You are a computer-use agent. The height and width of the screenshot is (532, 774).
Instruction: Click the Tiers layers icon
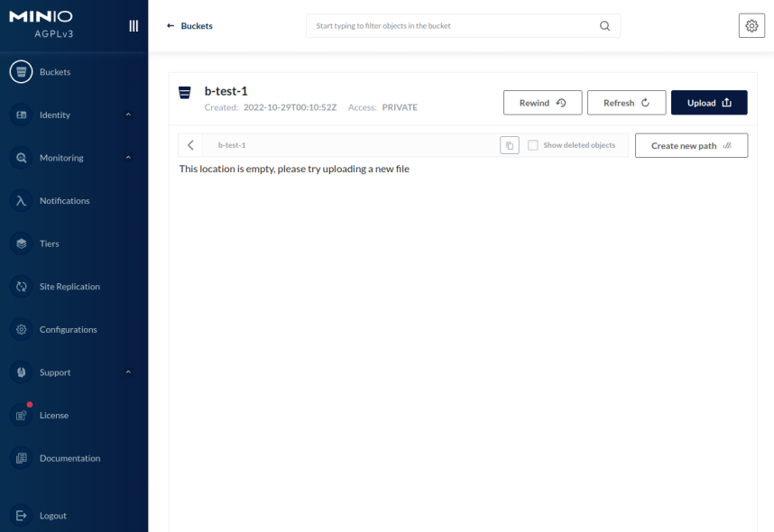pos(22,243)
